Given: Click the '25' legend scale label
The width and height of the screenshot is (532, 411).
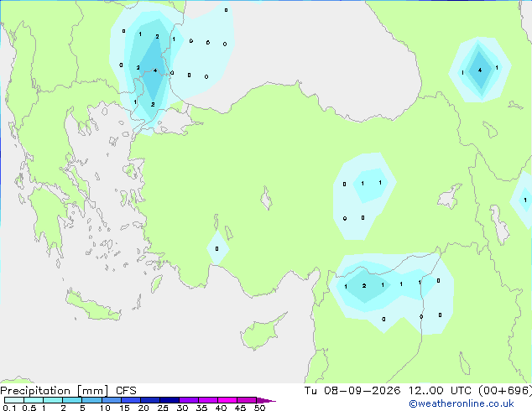Looking at the screenshot, I should pyautogui.click(x=163, y=408).
